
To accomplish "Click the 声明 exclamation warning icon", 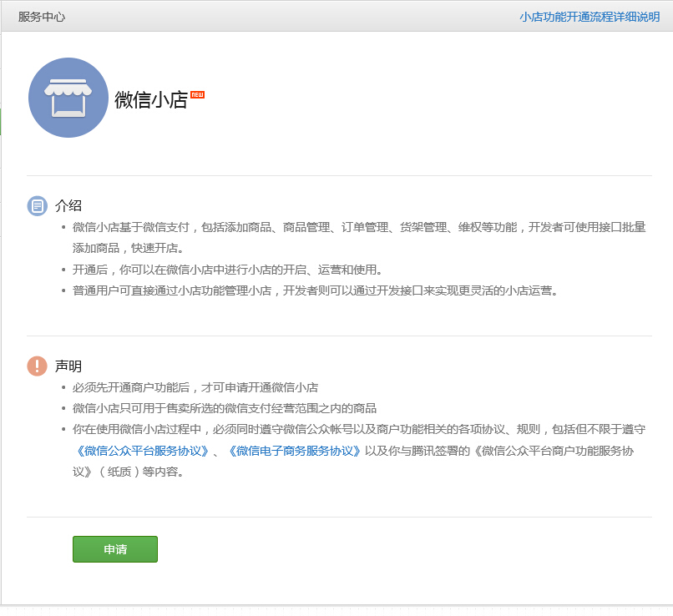I will tap(38, 366).
